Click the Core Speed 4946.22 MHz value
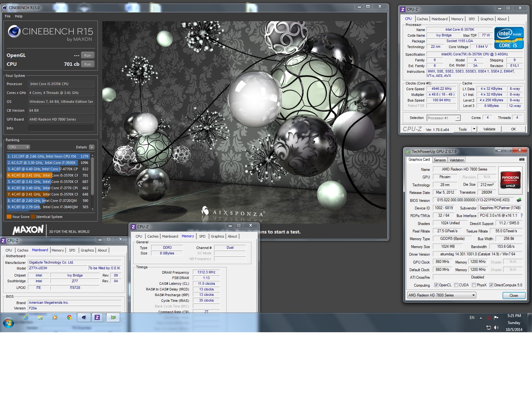This screenshot has height=405, width=532. [441, 89]
